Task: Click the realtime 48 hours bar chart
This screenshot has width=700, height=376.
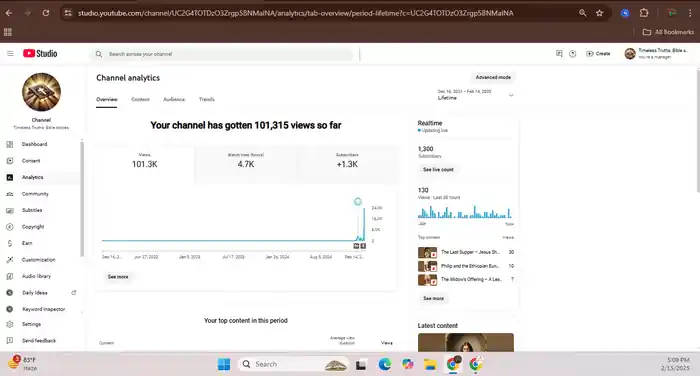Action: point(465,212)
